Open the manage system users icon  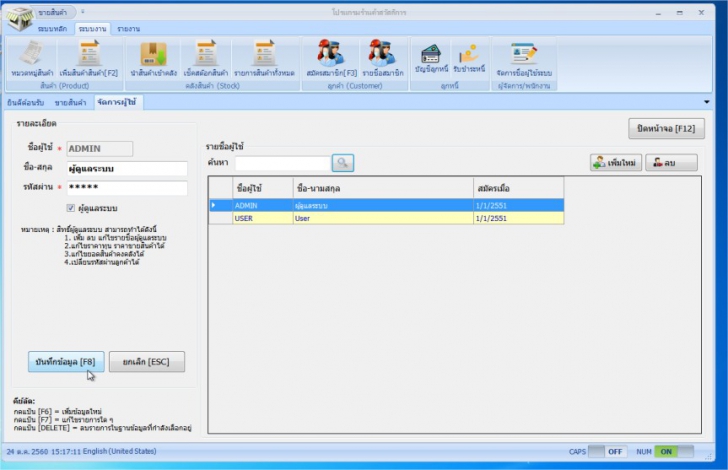coord(524,59)
